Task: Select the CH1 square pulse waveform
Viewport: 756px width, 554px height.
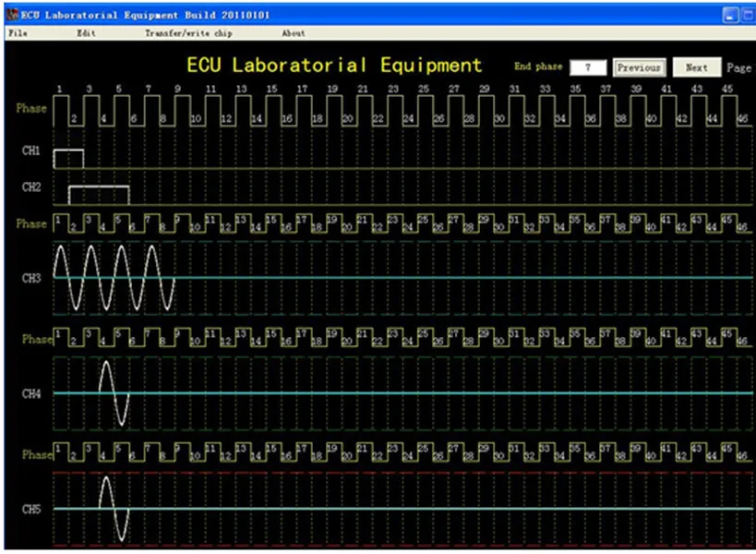Action: (68, 159)
